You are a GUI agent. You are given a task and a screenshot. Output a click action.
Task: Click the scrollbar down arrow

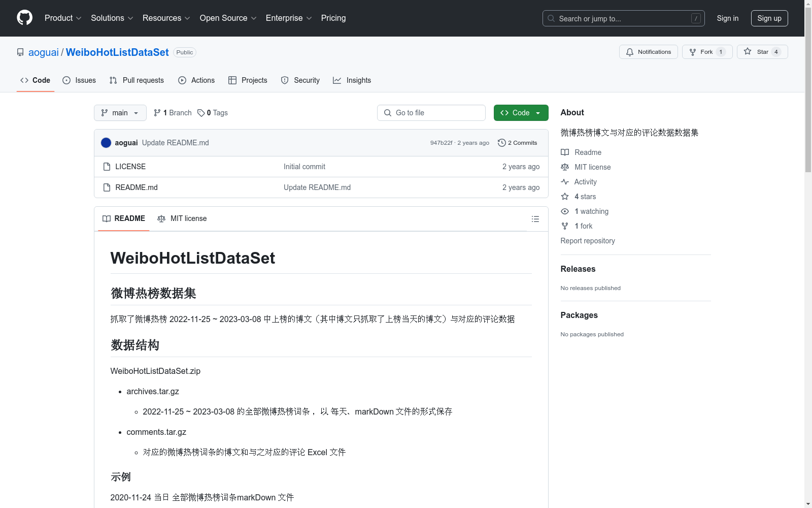[x=808, y=504]
